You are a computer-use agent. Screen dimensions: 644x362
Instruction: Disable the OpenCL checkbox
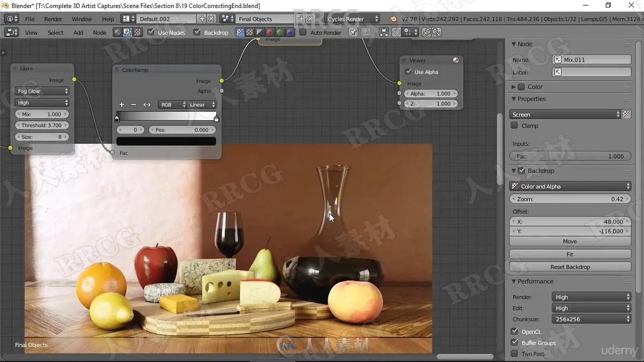515,331
